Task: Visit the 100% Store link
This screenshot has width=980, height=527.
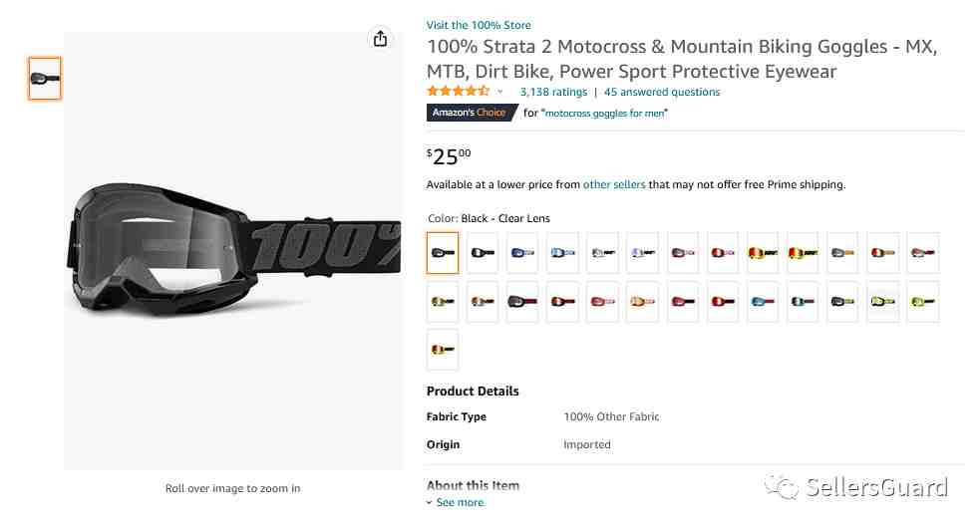Action: [x=479, y=25]
